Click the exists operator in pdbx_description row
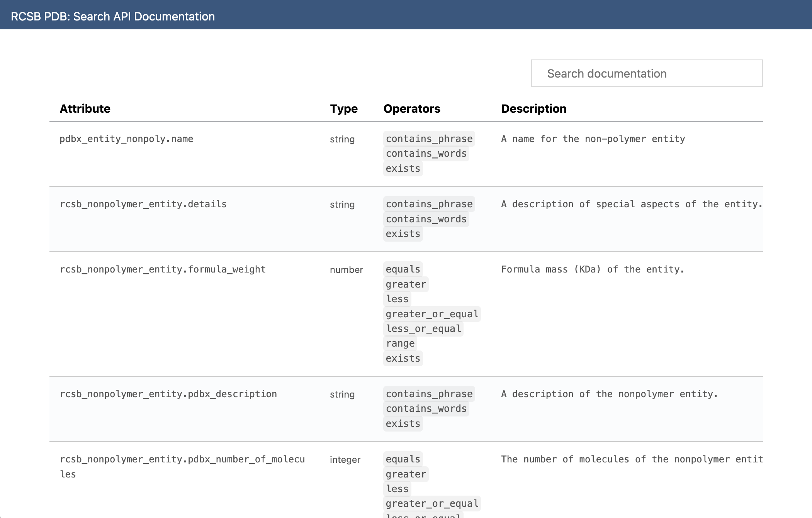This screenshot has width=812, height=518. 403,424
